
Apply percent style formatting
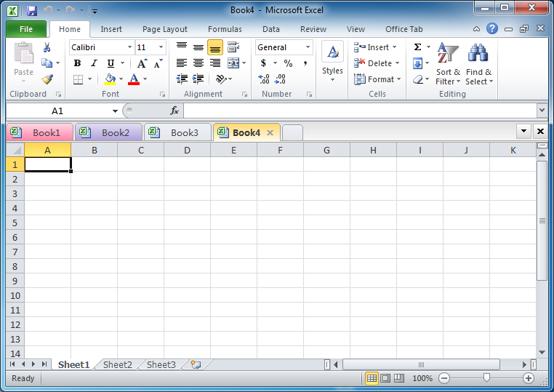pos(288,63)
